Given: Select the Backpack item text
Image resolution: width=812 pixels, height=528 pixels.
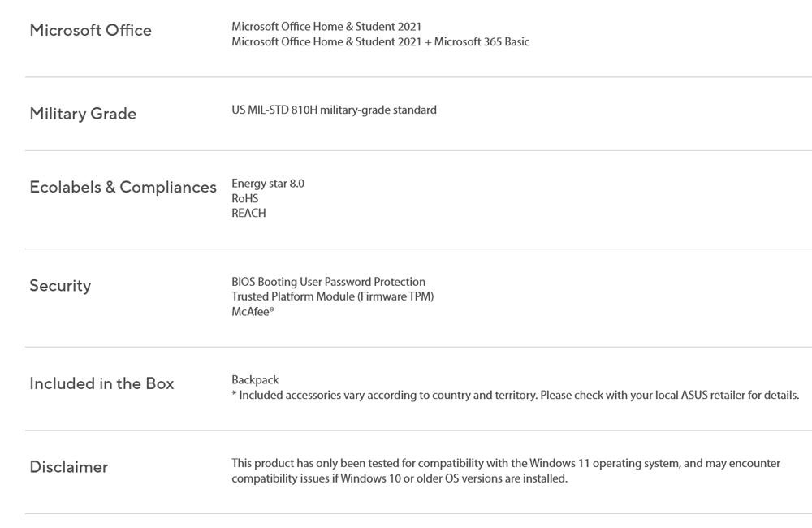Looking at the screenshot, I should point(255,380).
